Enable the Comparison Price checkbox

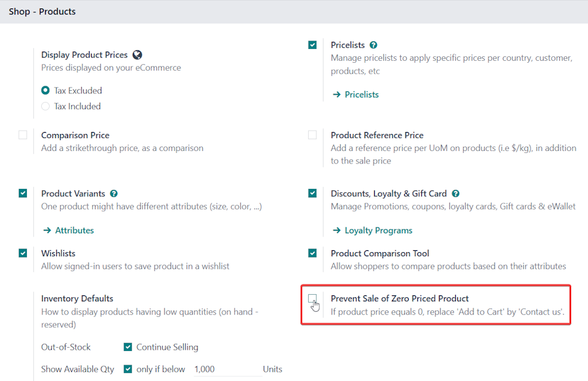[x=23, y=135]
